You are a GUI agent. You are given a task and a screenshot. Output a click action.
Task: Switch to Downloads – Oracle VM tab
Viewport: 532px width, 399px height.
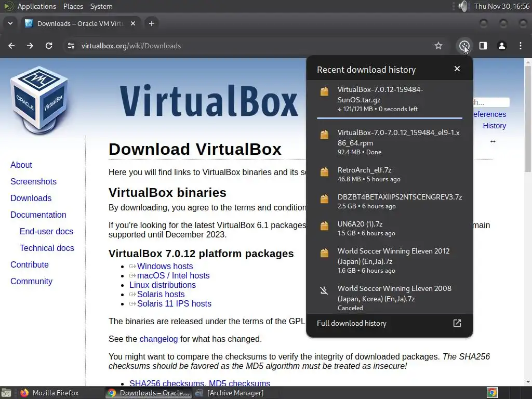click(81, 23)
